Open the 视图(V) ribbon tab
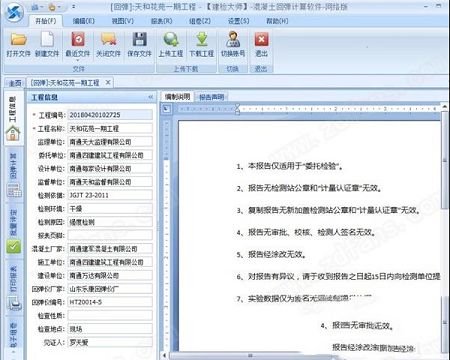The width and height of the screenshot is (450, 360). [x=123, y=21]
